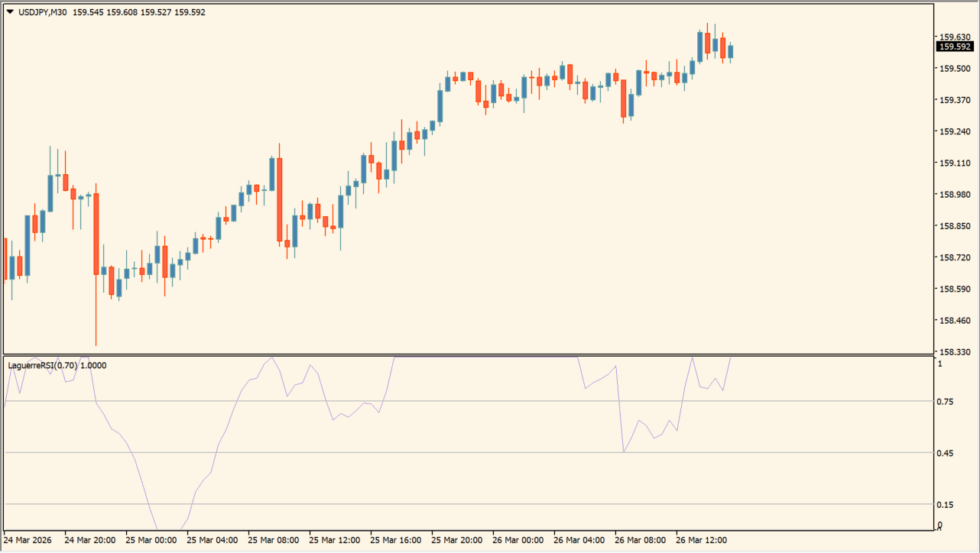This screenshot has width=980, height=553.
Task: Select the long-wick red candle near 24 Mar 20:00
Action: point(96,233)
